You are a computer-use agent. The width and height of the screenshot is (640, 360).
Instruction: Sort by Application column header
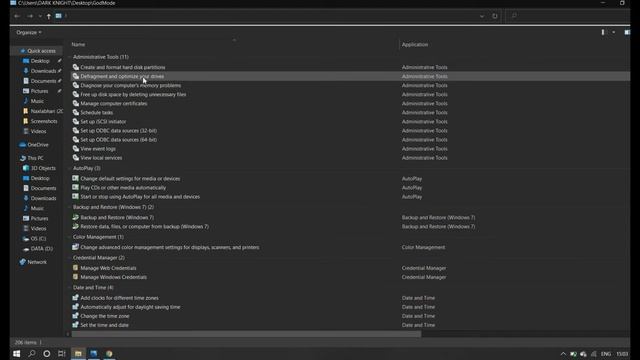(x=415, y=44)
